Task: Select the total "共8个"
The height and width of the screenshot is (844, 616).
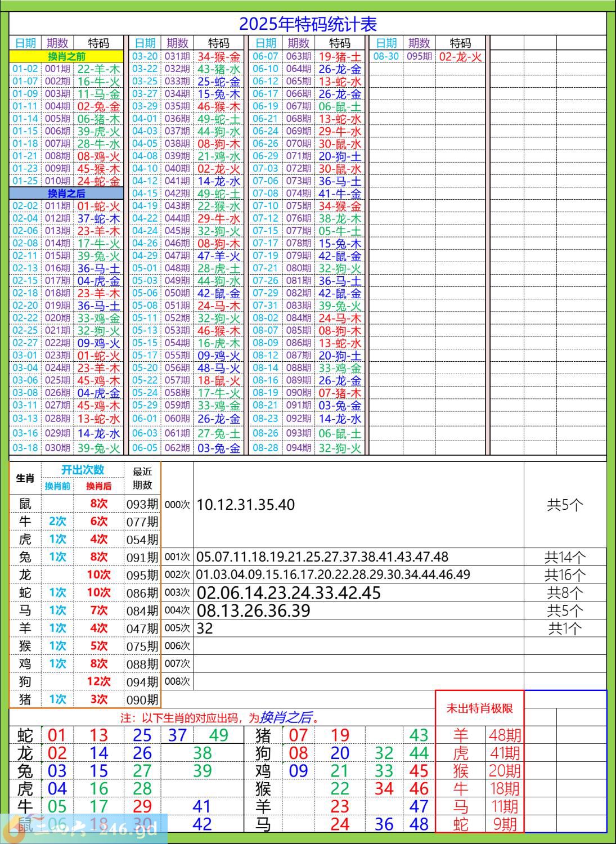Action: (x=565, y=592)
